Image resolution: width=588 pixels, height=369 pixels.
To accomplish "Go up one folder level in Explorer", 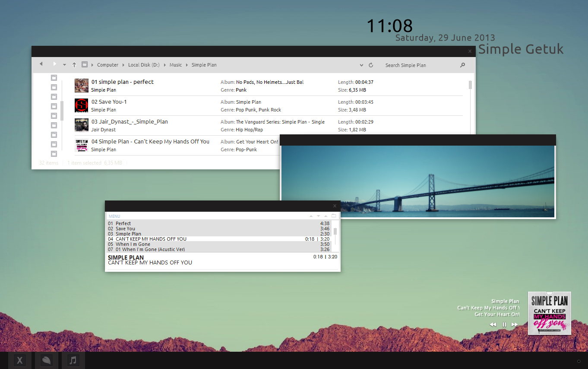I will click(74, 65).
